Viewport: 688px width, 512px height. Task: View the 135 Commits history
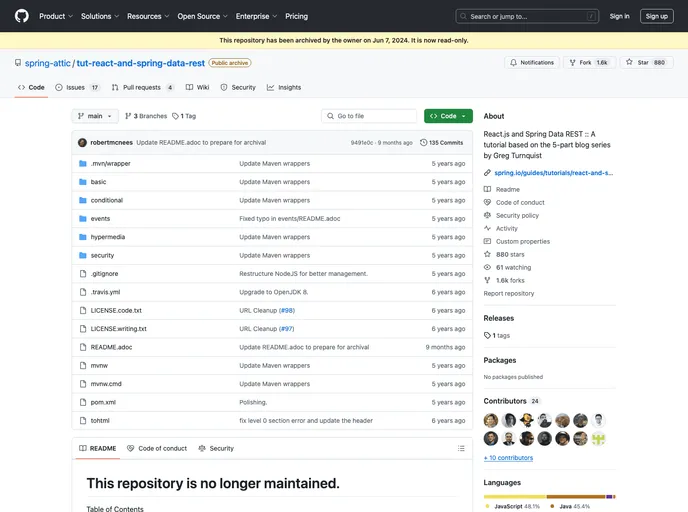pyautogui.click(x=441, y=143)
